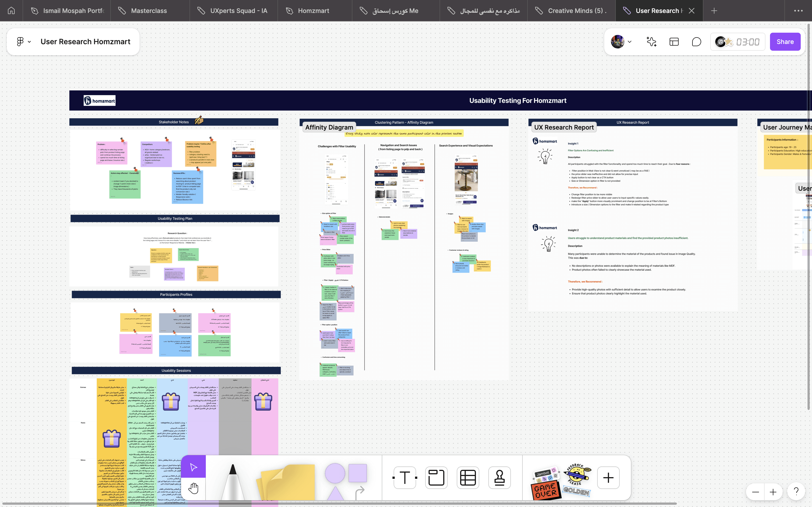Image resolution: width=812 pixels, height=507 pixels.
Task: Switch to the Masterclass tab
Action: (x=149, y=11)
